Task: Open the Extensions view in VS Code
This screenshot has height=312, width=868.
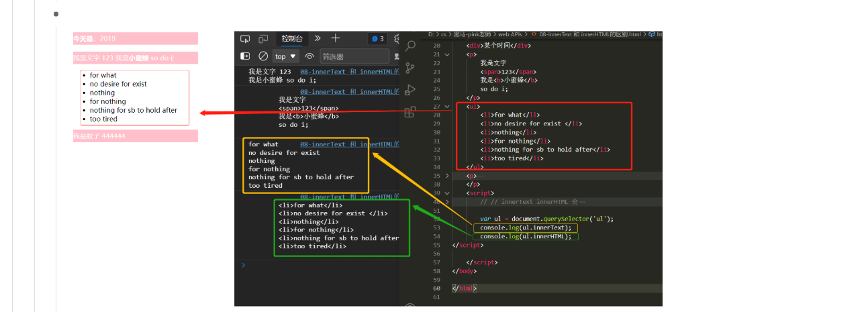Action: [x=410, y=111]
